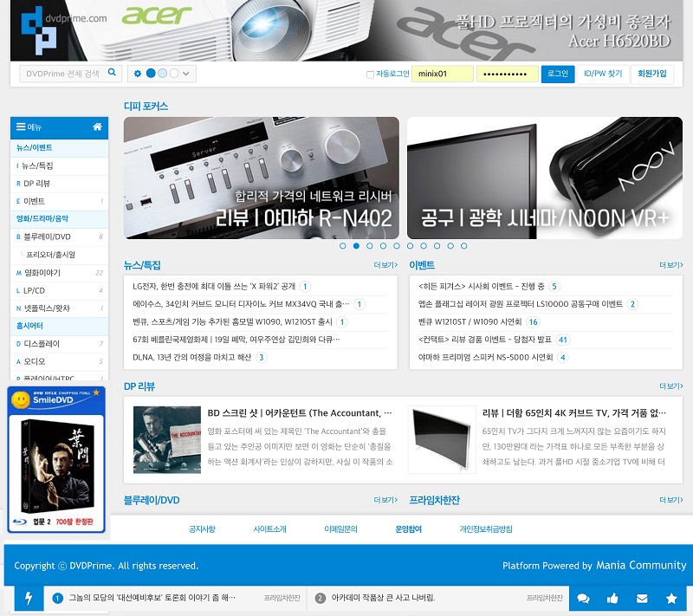Open 야마하 프리미엄 스피커 NS-5000 시연회 link
Viewport: 693px width, 616px height.
tap(485, 357)
